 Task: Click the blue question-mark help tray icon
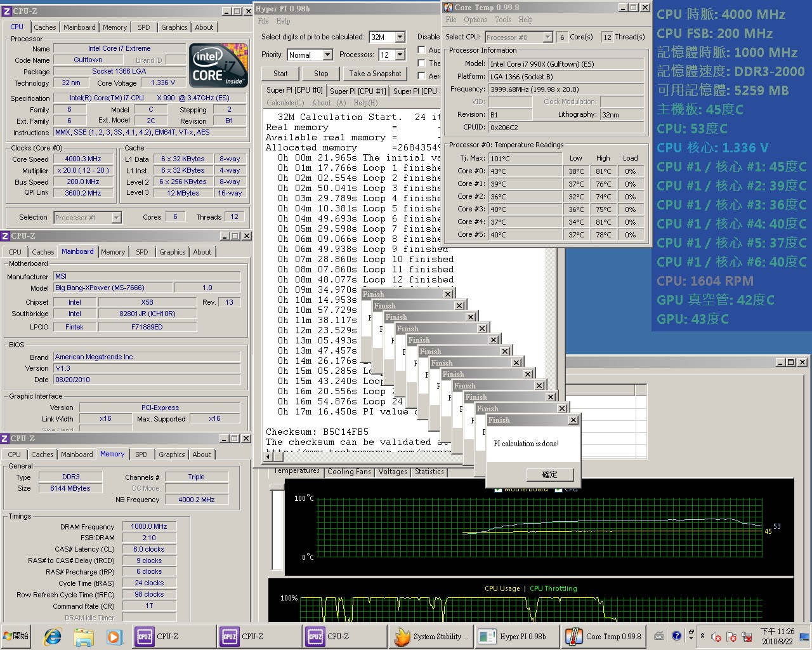[676, 636]
